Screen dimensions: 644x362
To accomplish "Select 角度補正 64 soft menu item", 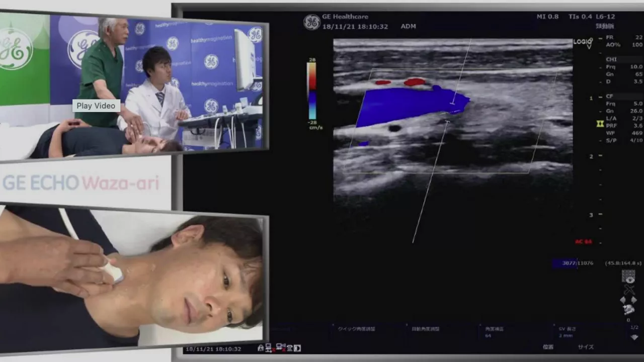I will pyautogui.click(x=494, y=332).
